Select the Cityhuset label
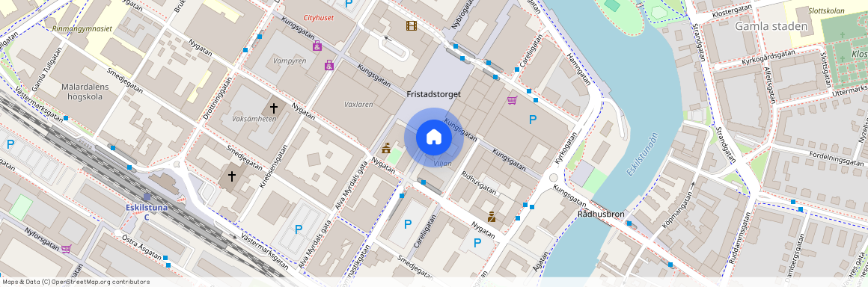Screen dimensions: 868x287 [319, 18]
